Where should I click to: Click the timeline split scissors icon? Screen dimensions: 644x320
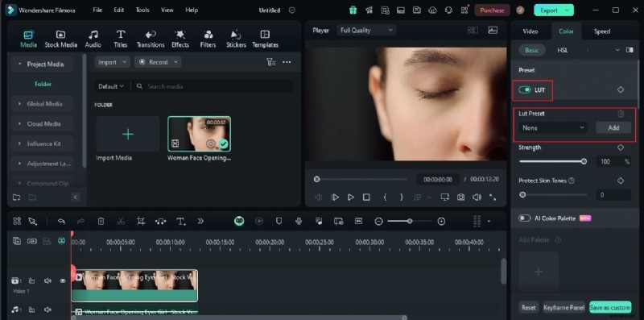tap(121, 222)
